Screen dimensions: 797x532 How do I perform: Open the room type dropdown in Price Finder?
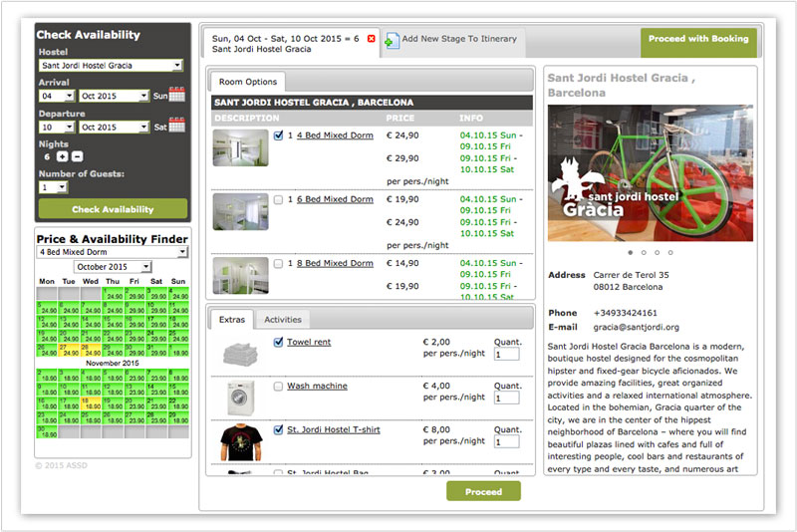(113, 252)
